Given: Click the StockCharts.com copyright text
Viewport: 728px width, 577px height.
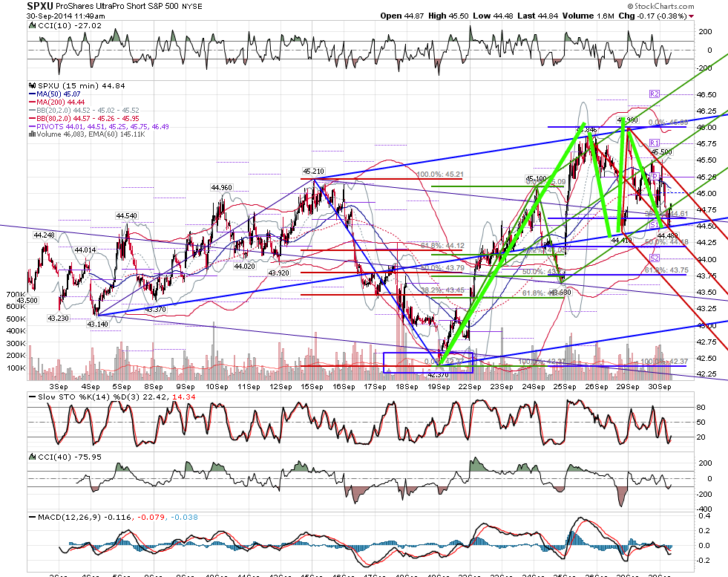Looking at the screenshot, I should point(660,6).
